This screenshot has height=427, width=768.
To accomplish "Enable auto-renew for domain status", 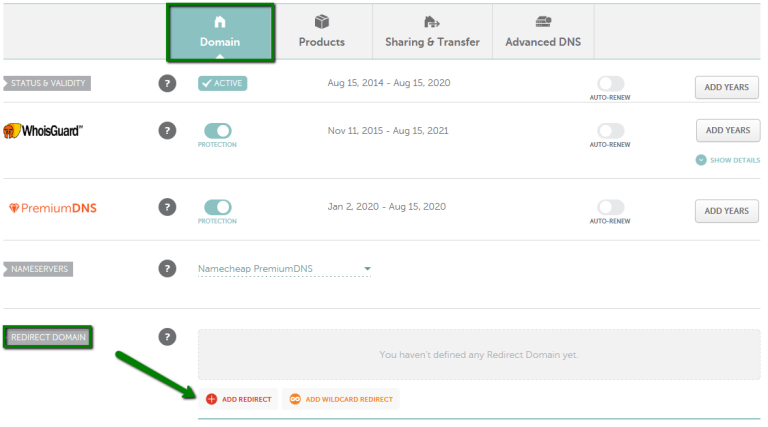I will pyautogui.click(x=610, y=84).
